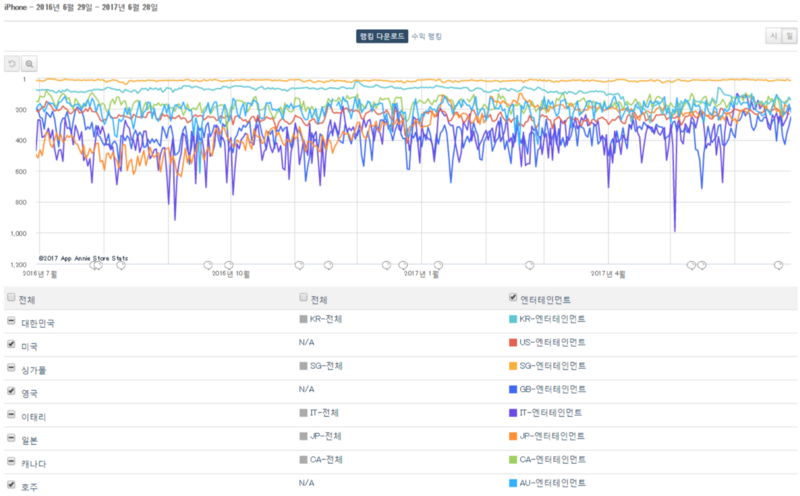Uncheck the 엔터테인먼트 header checkbox
This screenshot has width=800, height=496.
pyautogui.click(x=513, y=297)
